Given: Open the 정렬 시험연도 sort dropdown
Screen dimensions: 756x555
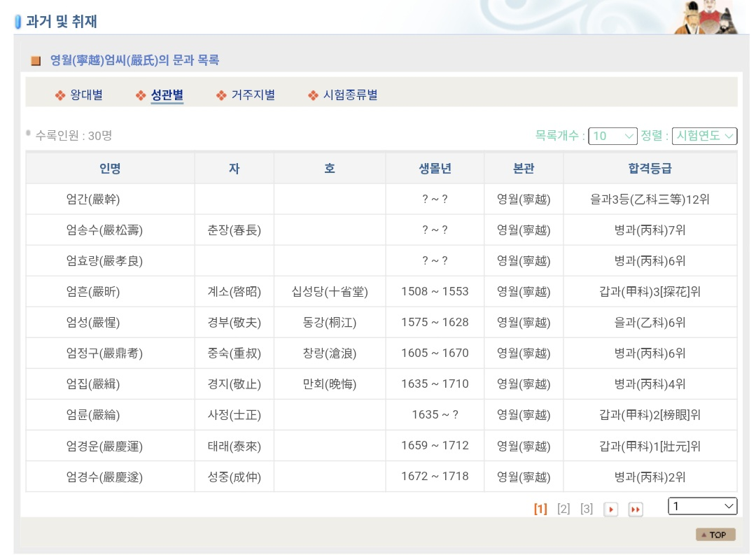Looking at the screenshot, I should pos(704,136).
